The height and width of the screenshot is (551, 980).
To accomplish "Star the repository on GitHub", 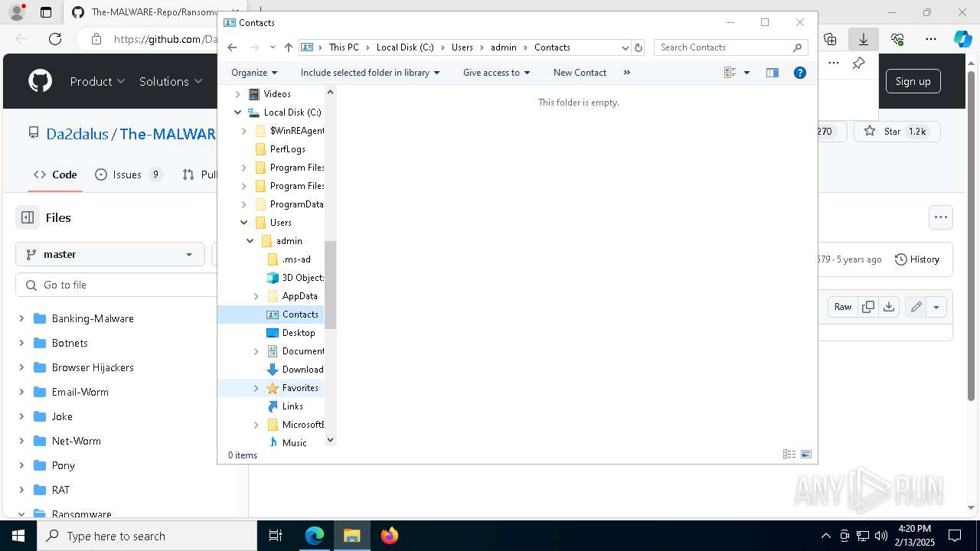I will click(896, 132).
